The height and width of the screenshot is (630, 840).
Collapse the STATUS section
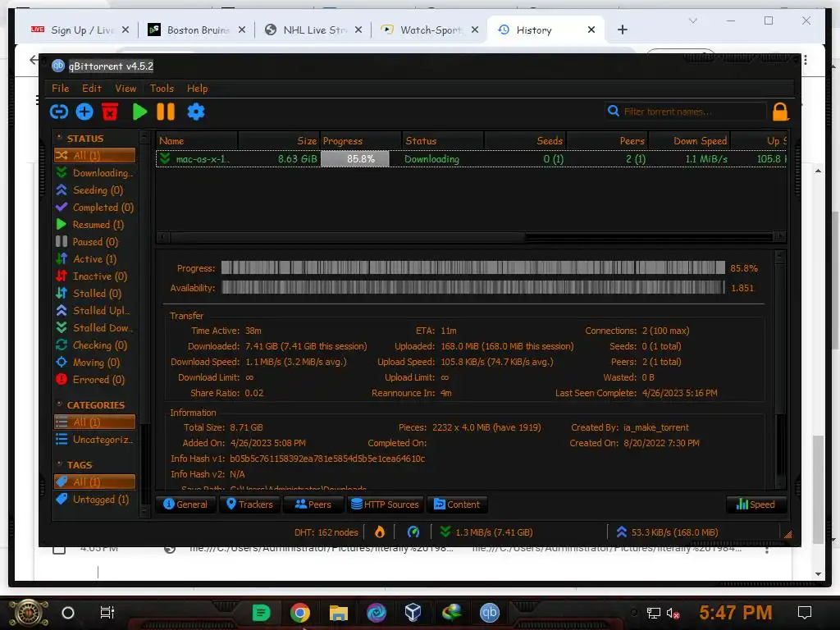(x=59, y=138)
